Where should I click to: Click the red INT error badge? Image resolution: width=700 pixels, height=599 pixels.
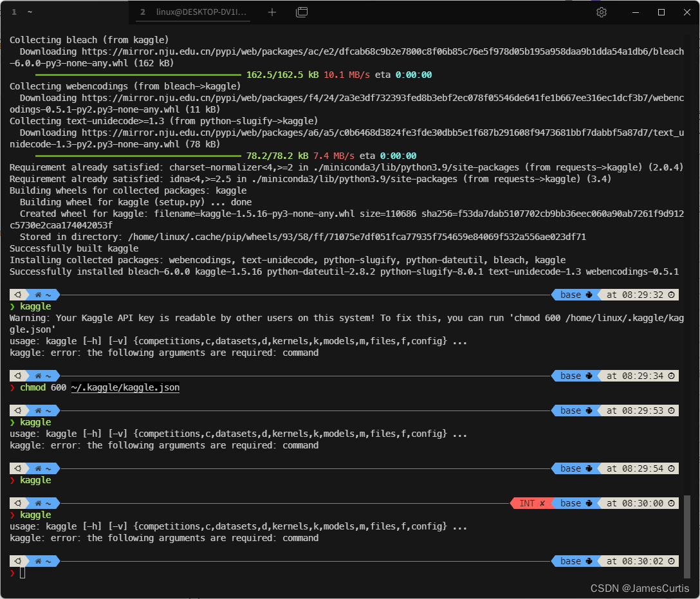pos(531,503)
